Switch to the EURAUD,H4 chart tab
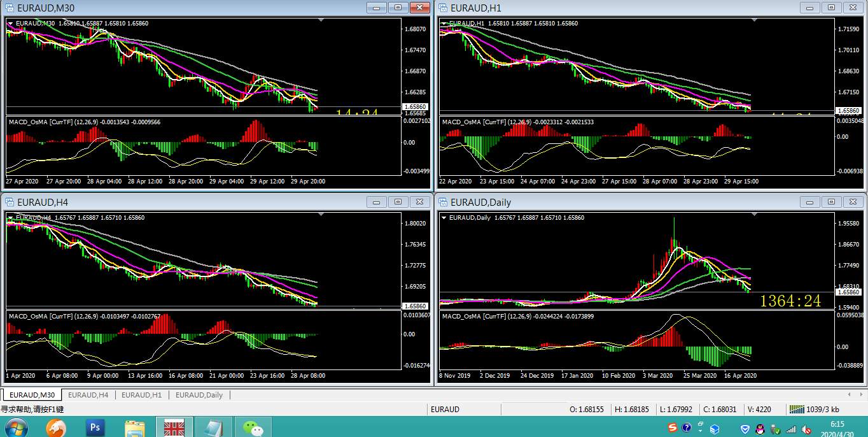The width and height of the screenshot is (868, 437). [x=88, y=395]
